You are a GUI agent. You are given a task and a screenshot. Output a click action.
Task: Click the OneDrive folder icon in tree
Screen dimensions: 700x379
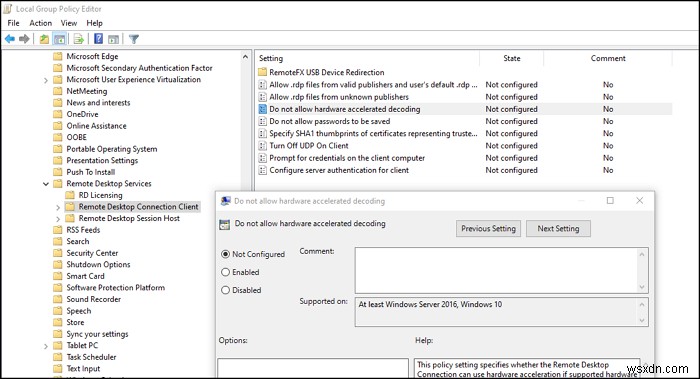pos(58,114)
